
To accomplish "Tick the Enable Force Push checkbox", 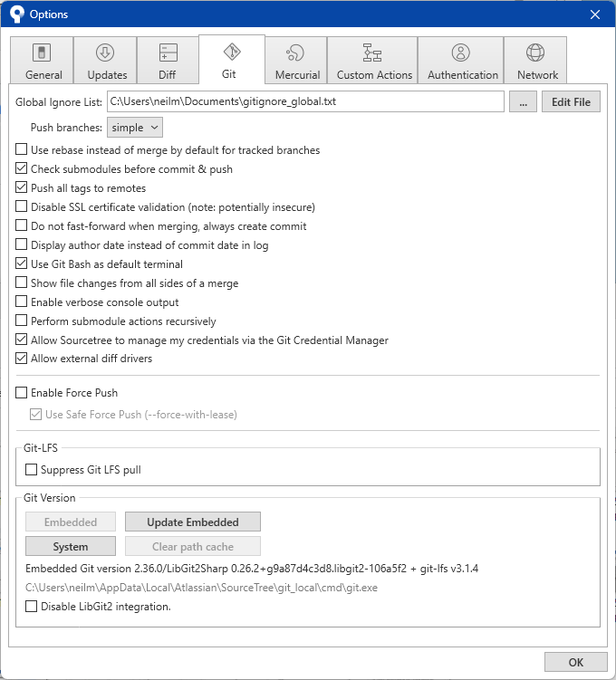I will [x=23, y=393].
